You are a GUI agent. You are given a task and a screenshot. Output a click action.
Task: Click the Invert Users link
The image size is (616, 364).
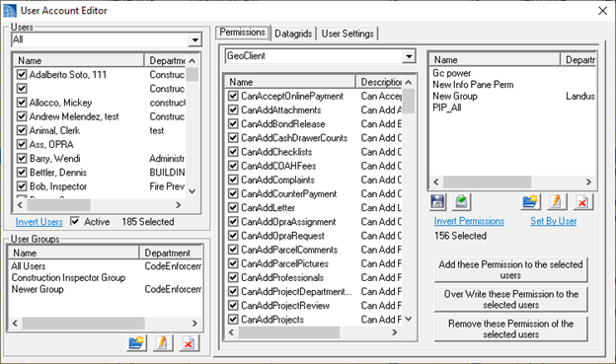pos(38,222)
